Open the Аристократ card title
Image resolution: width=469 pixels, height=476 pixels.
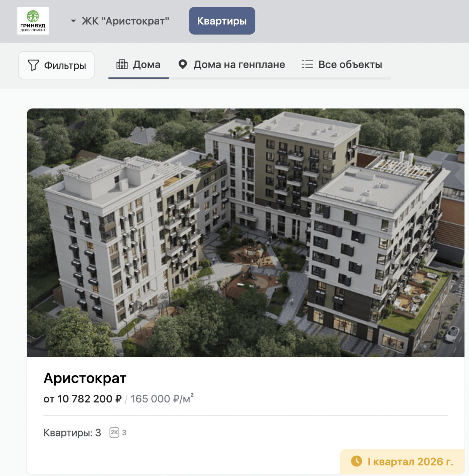85,378
